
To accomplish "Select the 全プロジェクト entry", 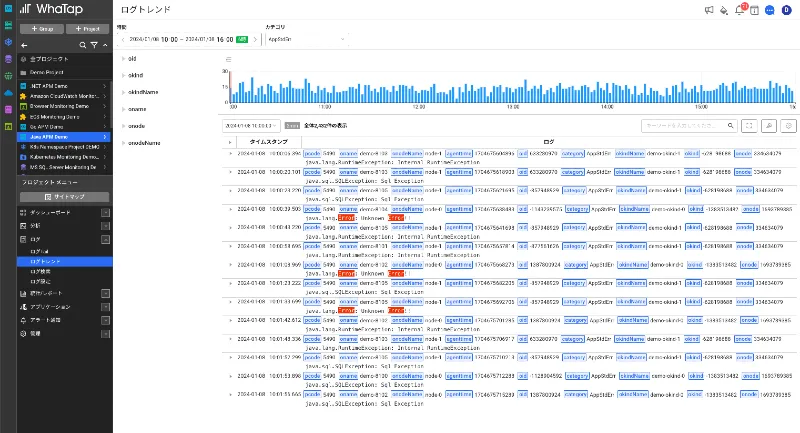I will pyautogui.click(x=64, y=59).
